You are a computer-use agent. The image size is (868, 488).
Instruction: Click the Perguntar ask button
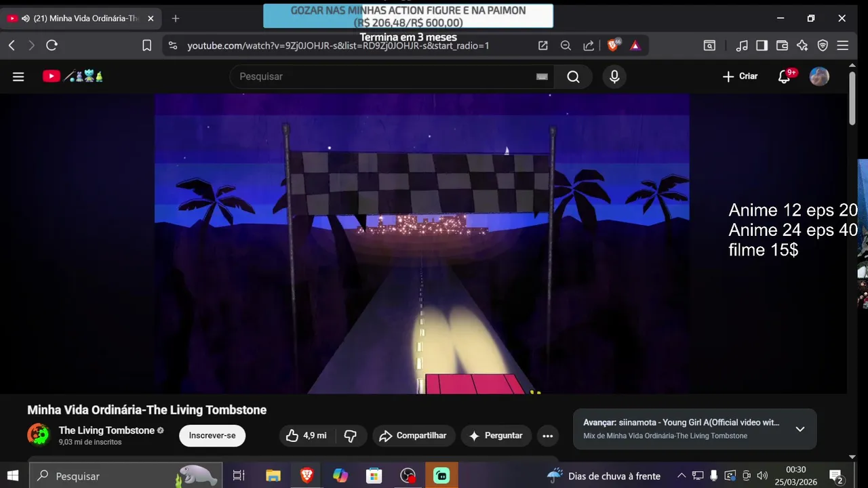(x=496, y=436)
